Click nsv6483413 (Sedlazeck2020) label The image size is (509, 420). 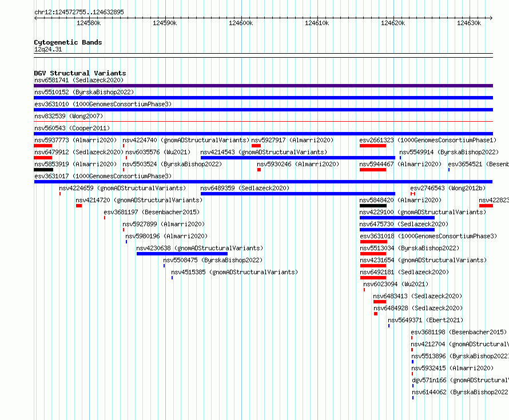coord(417,296)
